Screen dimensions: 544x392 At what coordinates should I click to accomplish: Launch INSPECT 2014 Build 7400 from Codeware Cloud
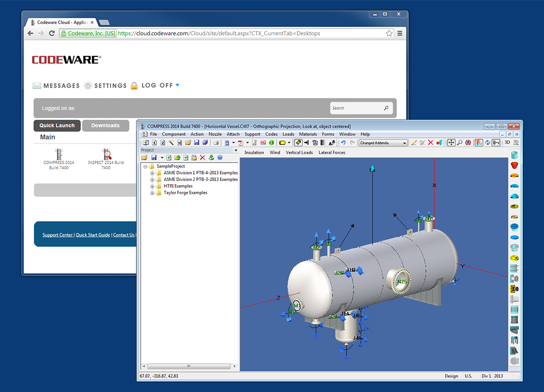pos(106,159)
